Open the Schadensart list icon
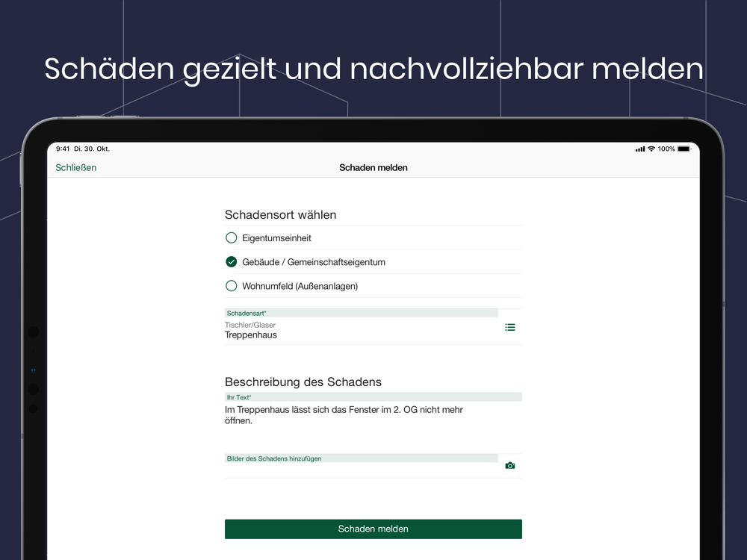The image size is (747, 560). (x=509, y=327)
